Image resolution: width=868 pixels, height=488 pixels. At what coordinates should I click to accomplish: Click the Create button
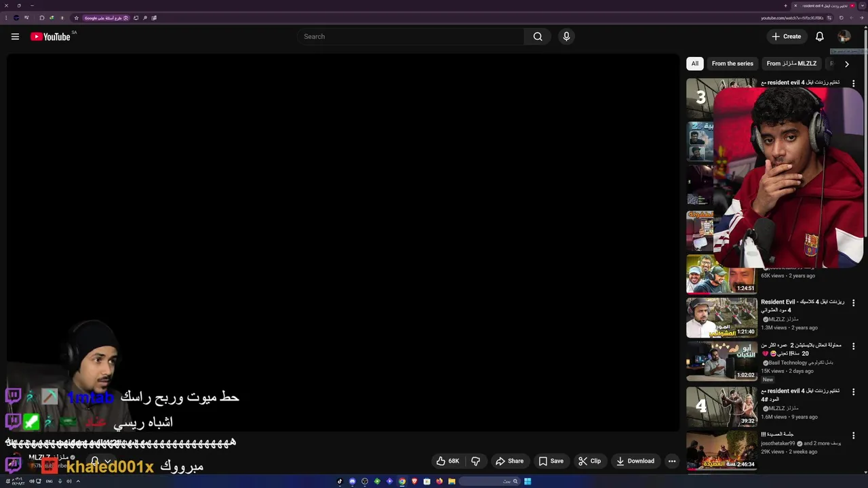tap(787, 37)
